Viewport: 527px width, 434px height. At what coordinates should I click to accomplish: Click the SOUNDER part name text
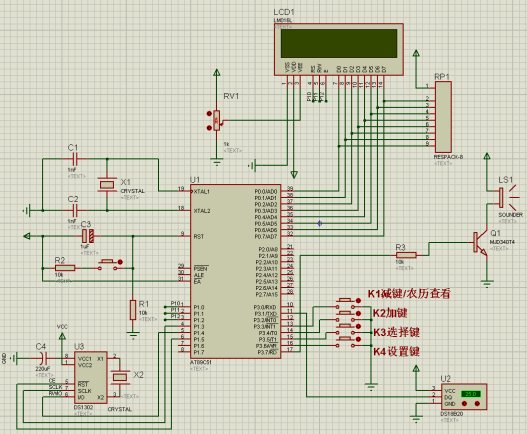(x=511, y=214)
